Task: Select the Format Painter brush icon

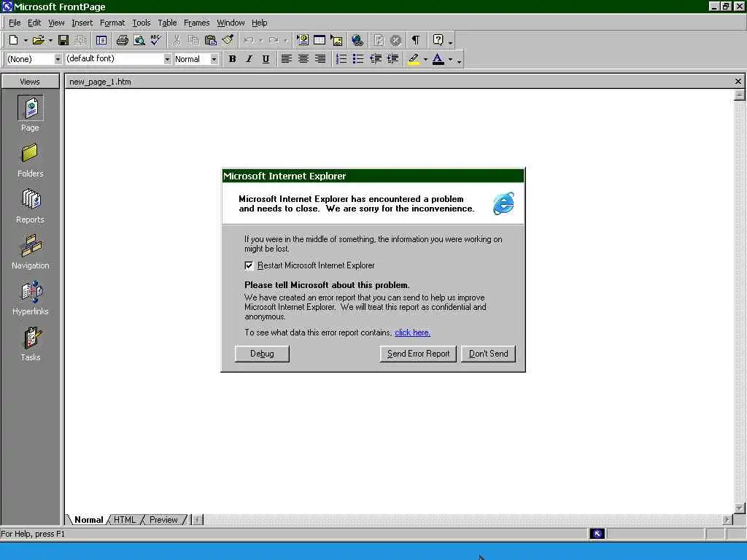Action: [x=228, y=41]
